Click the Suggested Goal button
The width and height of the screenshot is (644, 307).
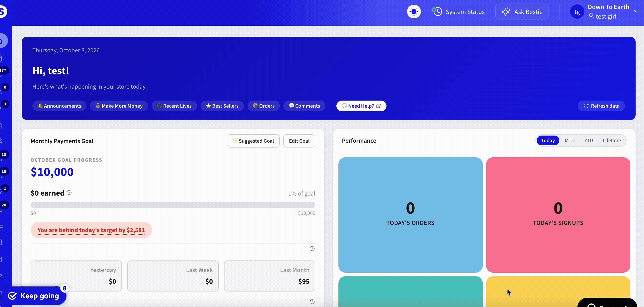253,141
